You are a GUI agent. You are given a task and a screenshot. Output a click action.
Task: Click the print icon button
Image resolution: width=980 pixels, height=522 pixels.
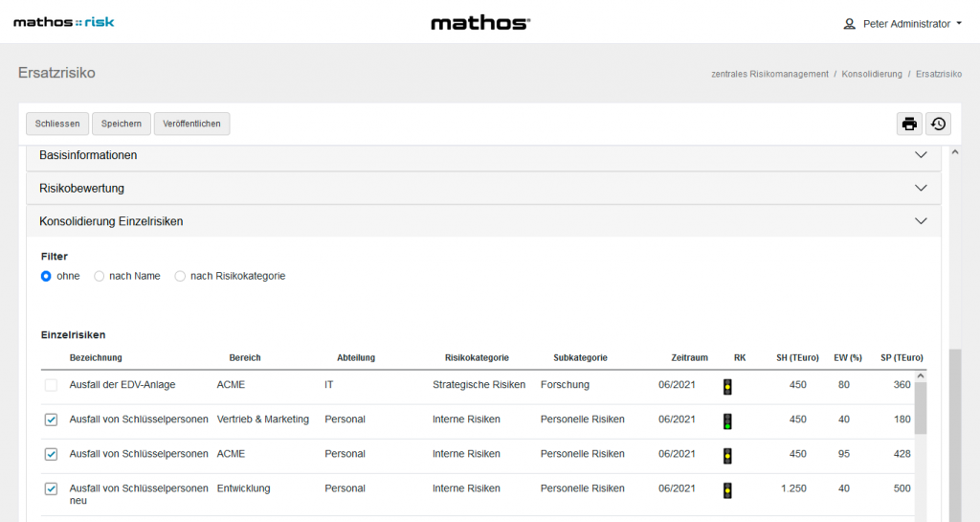pos(909,124)
